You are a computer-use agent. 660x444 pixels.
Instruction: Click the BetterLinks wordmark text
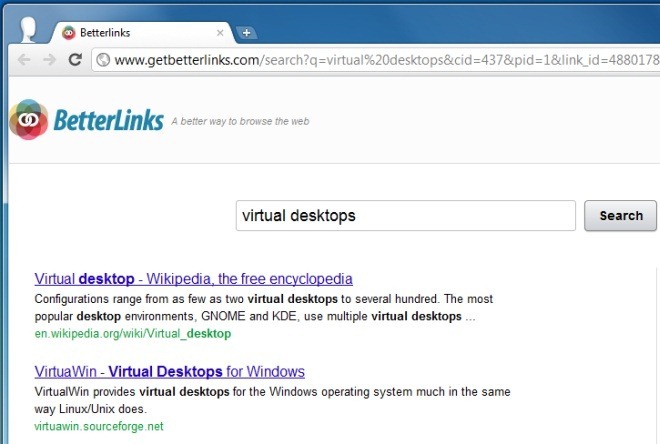click(109, 121)
